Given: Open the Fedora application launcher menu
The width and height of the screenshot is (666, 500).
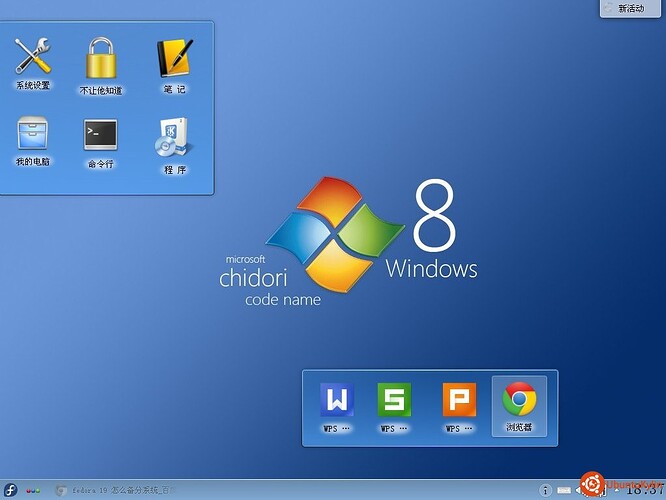Looking at the screenshot, I should pyautogui.click(x=10, y=490).
